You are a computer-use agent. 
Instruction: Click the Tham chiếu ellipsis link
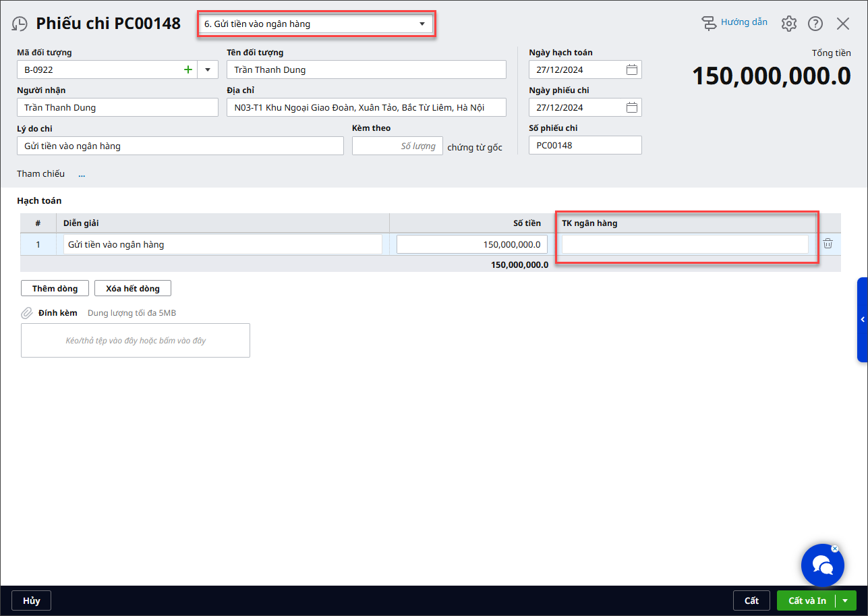(82, 174)
